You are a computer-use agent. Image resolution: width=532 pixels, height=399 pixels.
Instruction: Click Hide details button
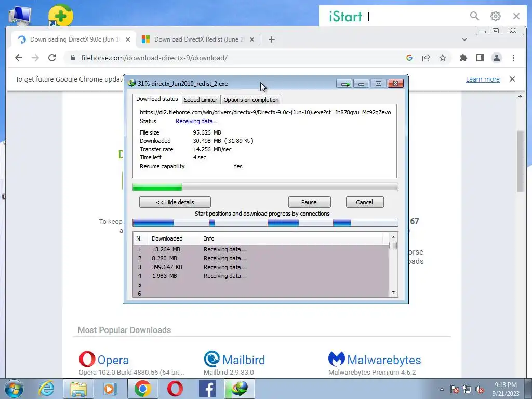point(175,202)
